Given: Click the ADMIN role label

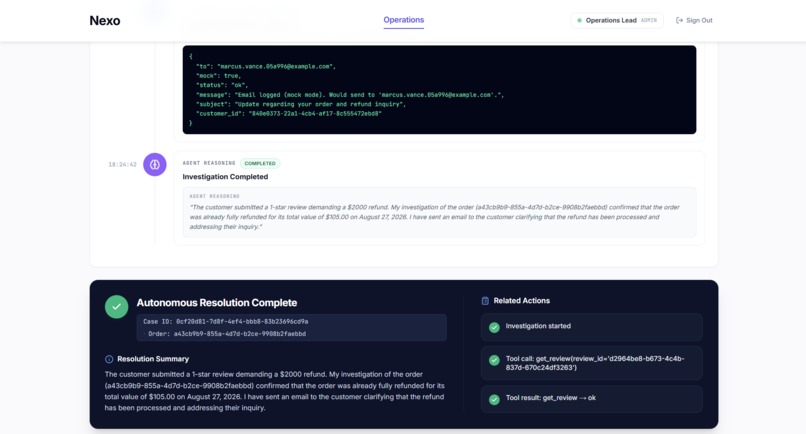Looking at the screenshot, I should coord(649,21).
